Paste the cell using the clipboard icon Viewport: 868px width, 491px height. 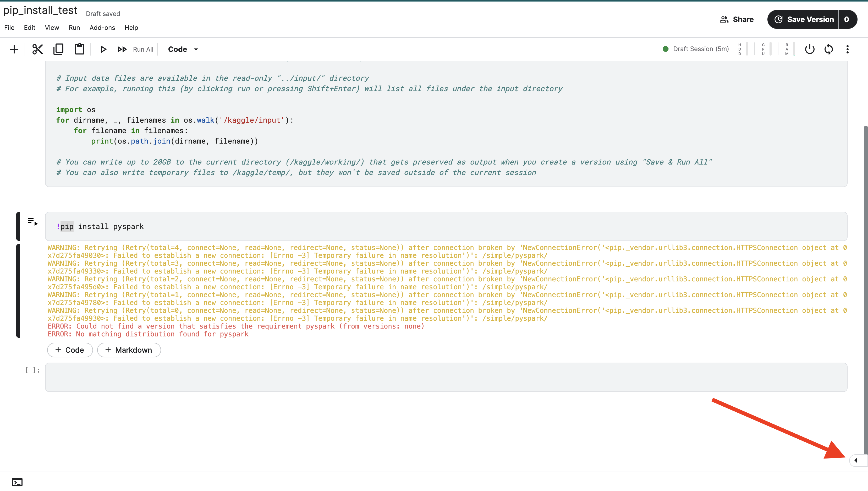tap(79, 49)
